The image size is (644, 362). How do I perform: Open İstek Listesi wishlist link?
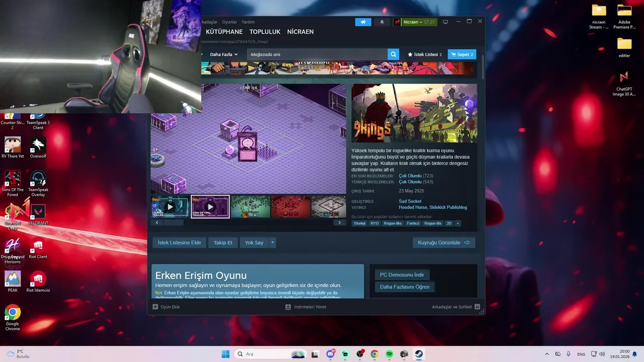pos(425,54)
